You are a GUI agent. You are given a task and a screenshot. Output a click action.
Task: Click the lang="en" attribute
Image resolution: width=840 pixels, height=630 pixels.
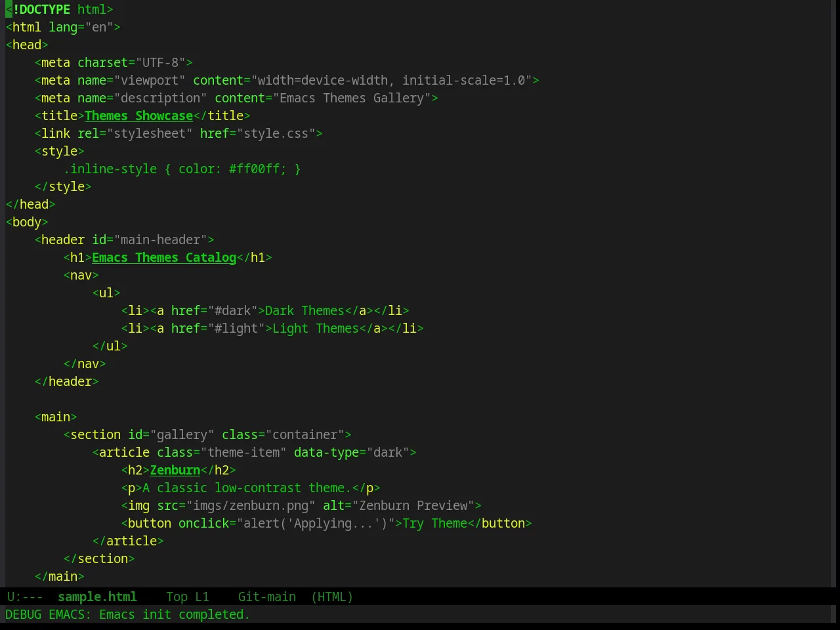81,27
